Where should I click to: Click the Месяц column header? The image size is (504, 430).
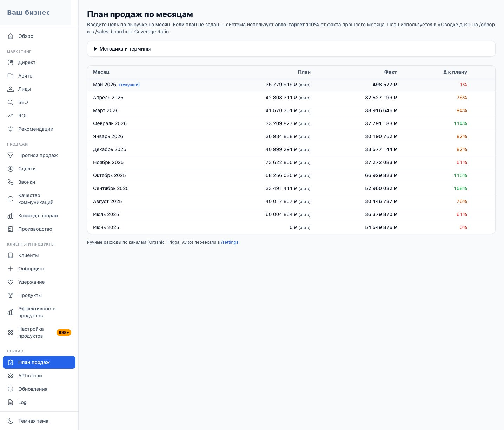click(x=101, y=72)
